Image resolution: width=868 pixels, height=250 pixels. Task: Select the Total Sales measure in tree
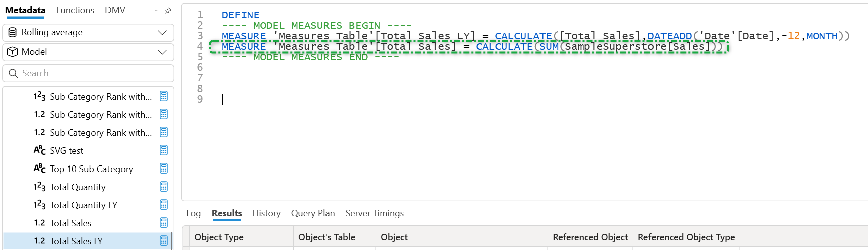tap(71, 223)
